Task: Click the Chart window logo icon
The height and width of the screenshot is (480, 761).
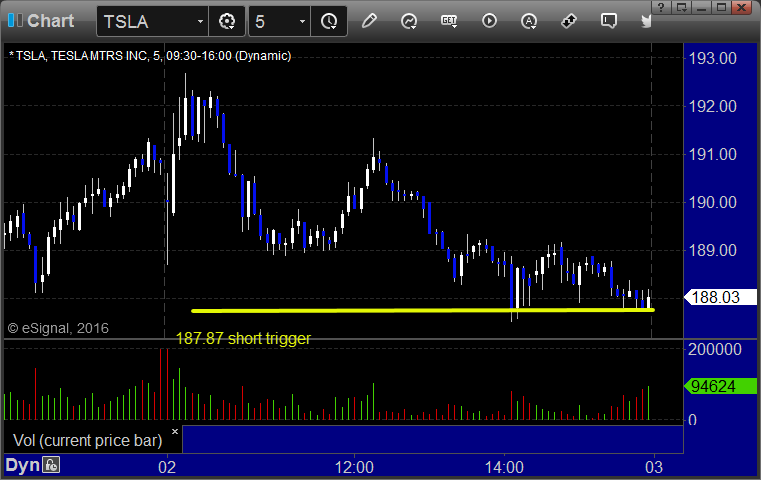Action: [15, 21]
